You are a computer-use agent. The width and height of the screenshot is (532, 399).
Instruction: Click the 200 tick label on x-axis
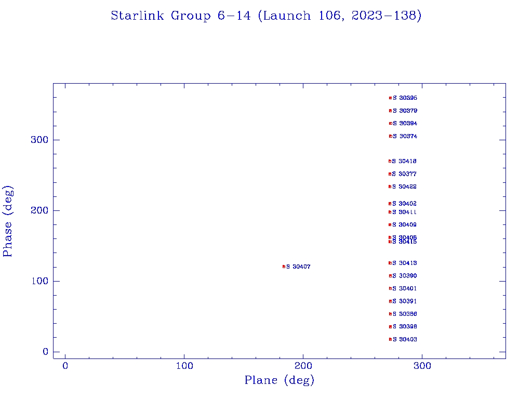coord(303,366)
